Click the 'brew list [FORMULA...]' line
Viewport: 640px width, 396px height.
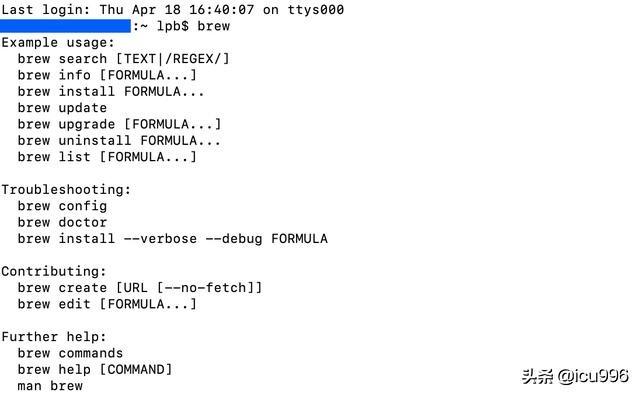tap(107, 157)
